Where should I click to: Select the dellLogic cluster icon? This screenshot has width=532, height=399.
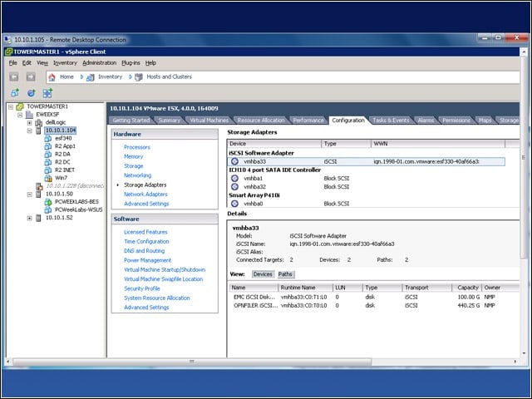pyautogui.click(x=39, y=122)
